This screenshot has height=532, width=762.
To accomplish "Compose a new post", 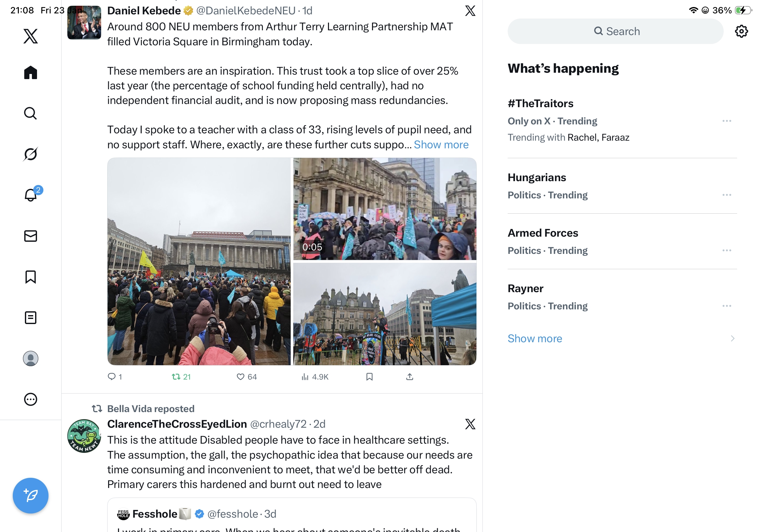I will (x=31, y=496).
